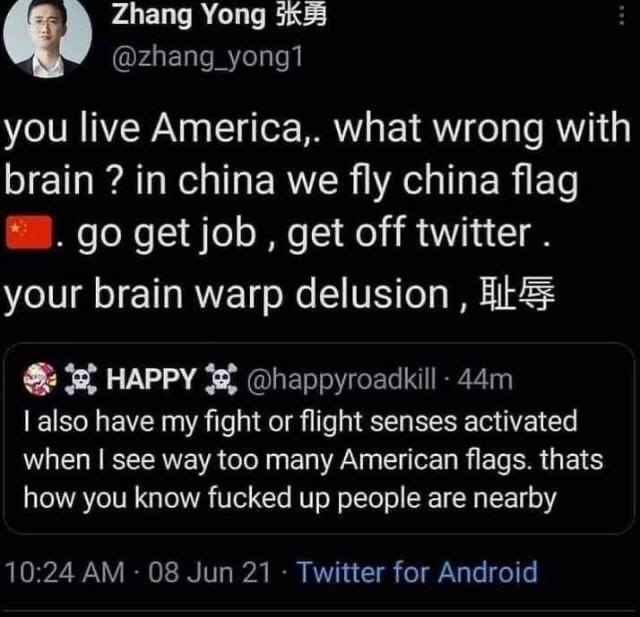Viewport: 640px width, 617px height.
Task: Click the 10:24 AM timestamp
Action: (x=65, y=572)
